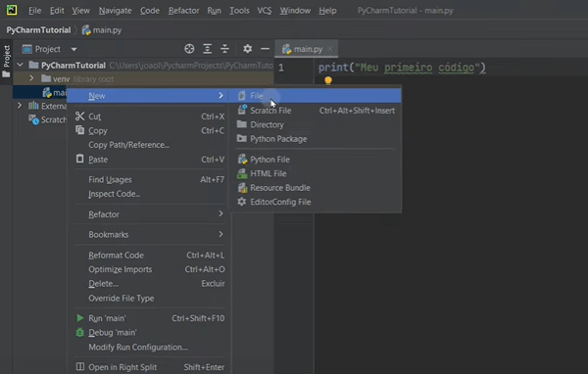Open the View menu

pos(81,11)
